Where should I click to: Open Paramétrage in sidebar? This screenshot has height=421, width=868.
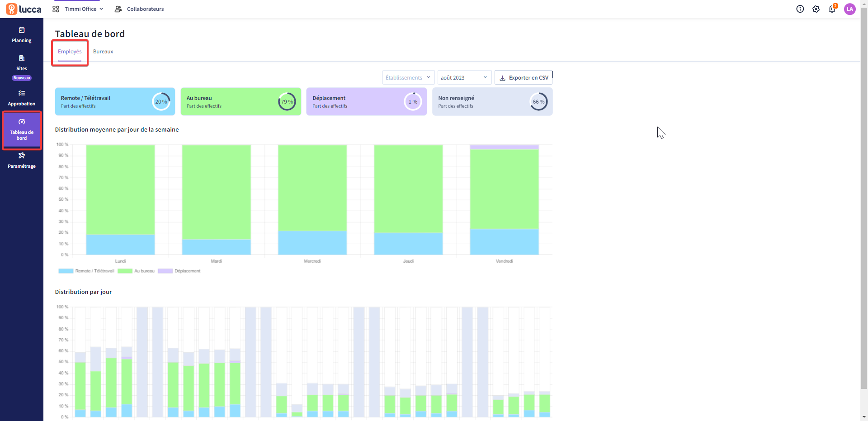22,161
